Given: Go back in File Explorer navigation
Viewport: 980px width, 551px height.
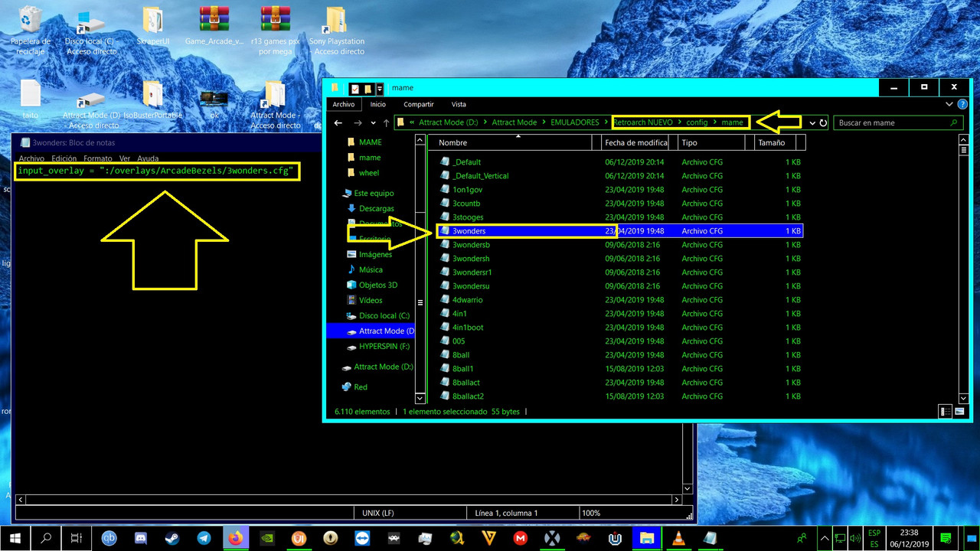Looking at the screenshot, I should coord(338,122).
